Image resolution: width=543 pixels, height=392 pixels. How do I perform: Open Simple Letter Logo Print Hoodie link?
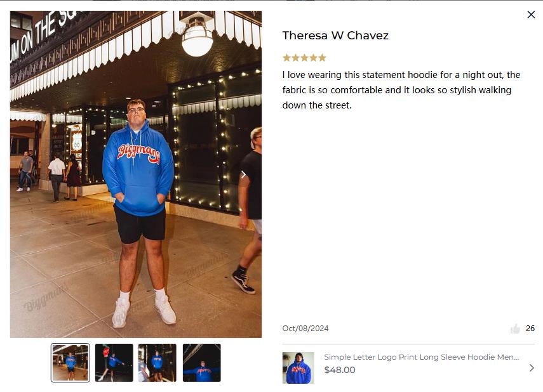422,357
